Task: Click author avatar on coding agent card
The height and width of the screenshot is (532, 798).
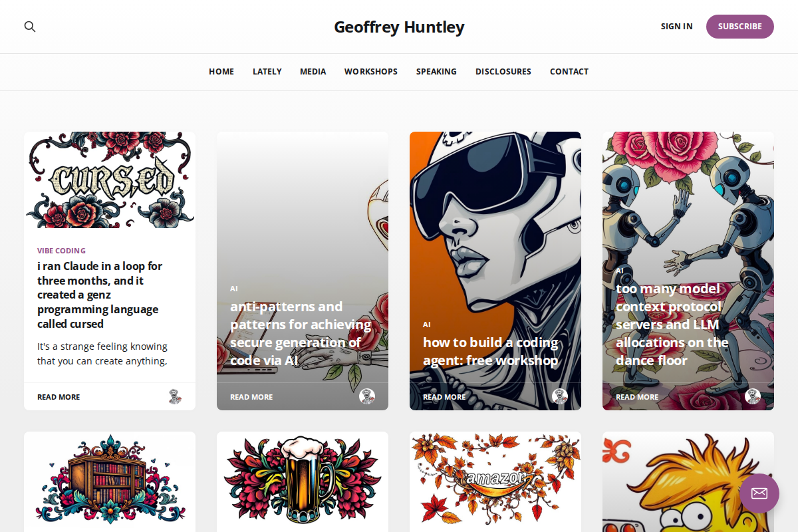Action: point(560,396)
